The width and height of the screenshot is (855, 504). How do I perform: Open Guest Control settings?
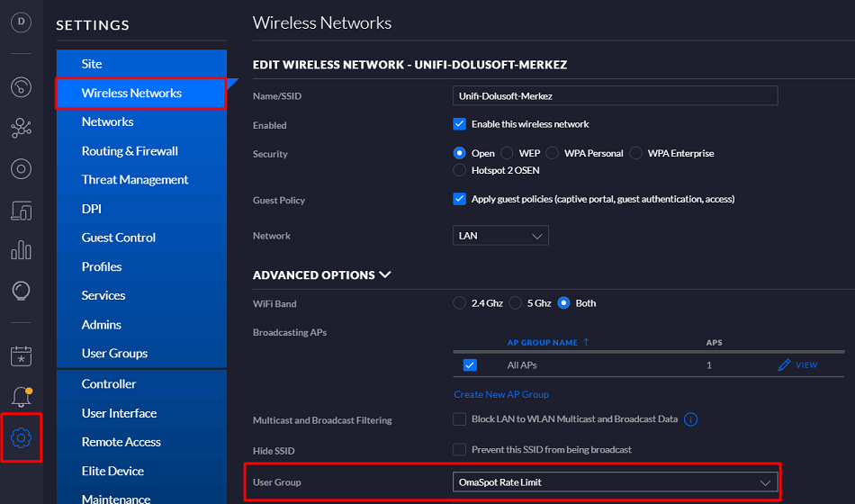pyautogui.click(x=141, y=238)
